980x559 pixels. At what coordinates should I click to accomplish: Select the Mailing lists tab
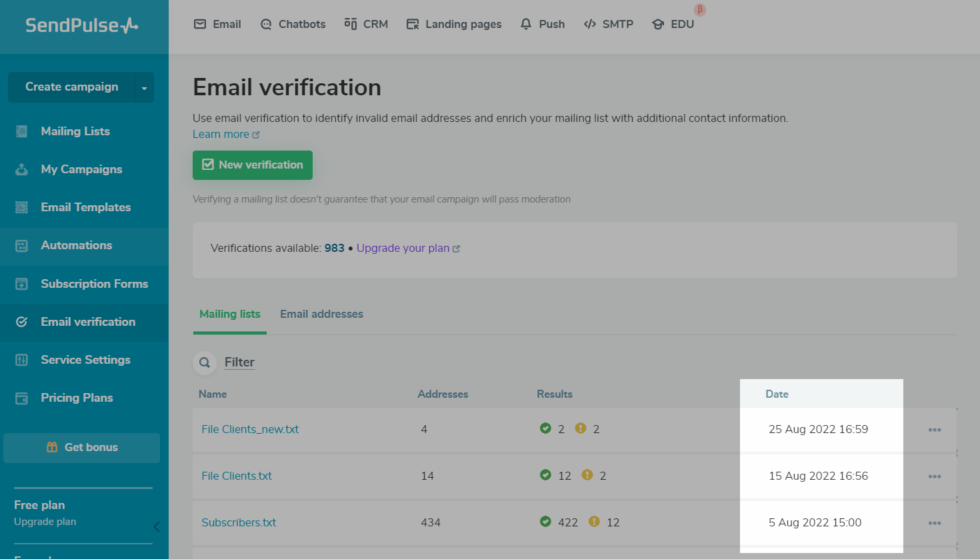(x=229, y=314)
